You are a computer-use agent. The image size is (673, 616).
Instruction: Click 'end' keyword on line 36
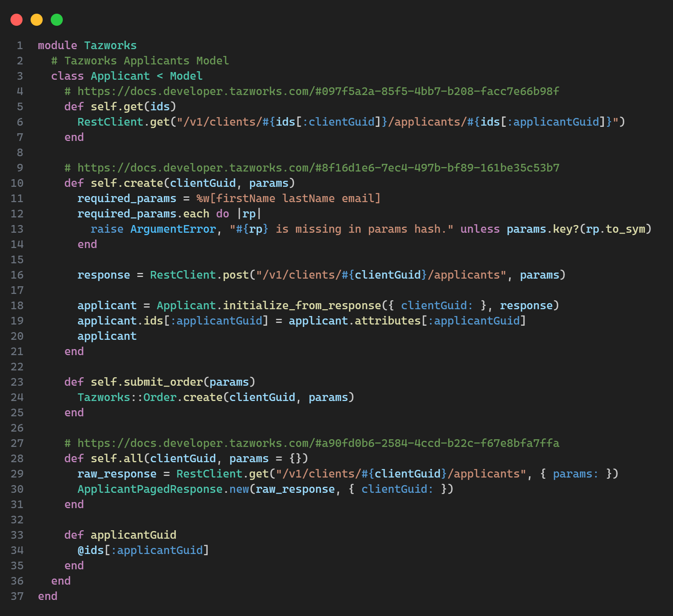tap(61, 581)
